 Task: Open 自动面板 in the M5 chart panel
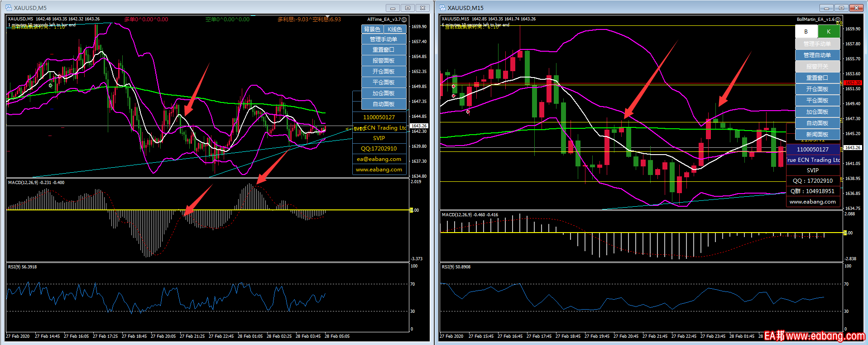(x=384, y=104)
